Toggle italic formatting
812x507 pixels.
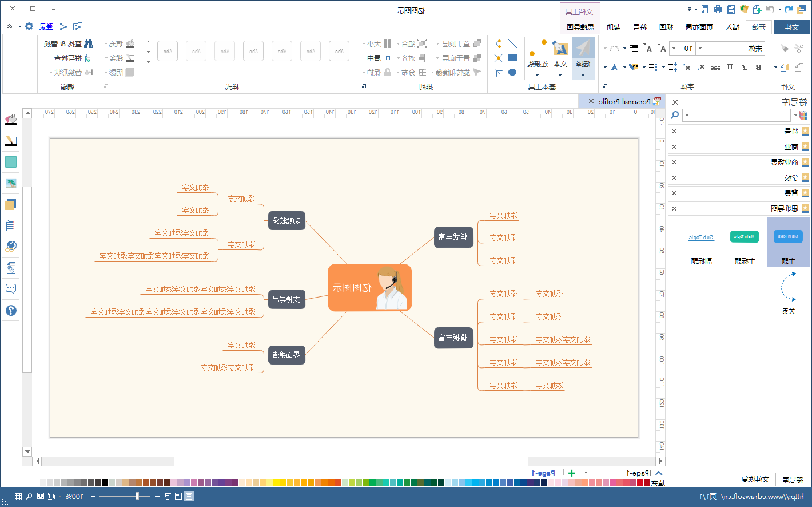point(744,67)
